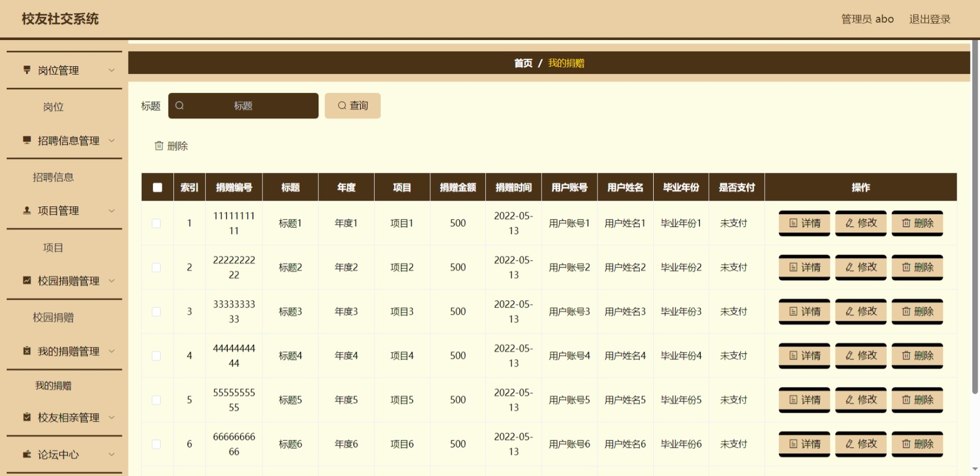Collapse 招聘信息管理 using its chevron
This screenshot has height=476, width=980.
[112, 140]
